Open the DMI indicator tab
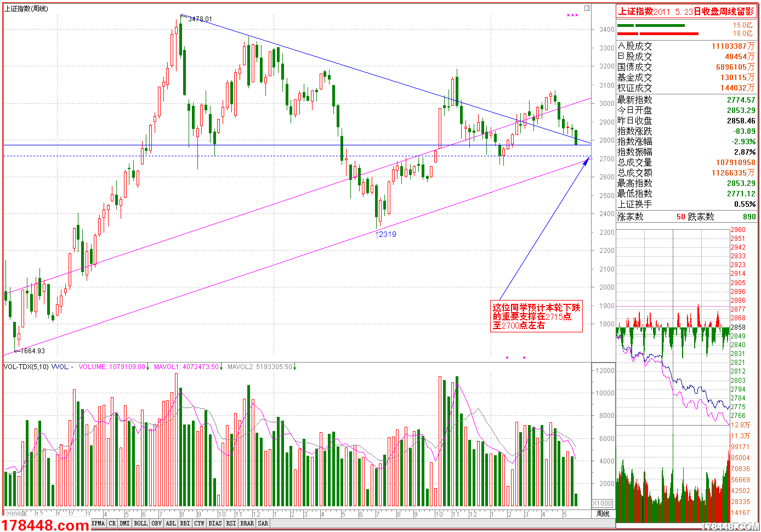Image resolution: width=761 pixels, height=532 pixels. point(125,523)
